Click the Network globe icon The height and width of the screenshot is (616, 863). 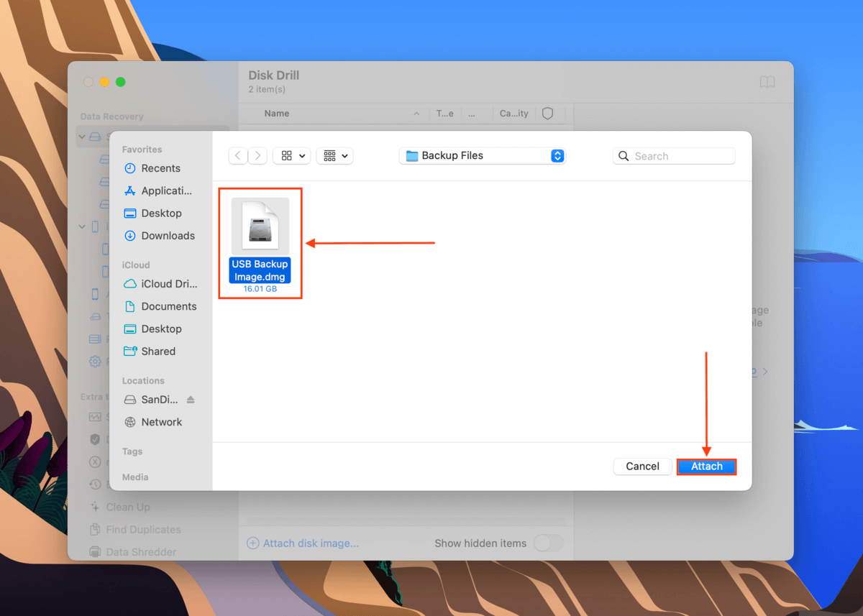tap(130, 422)
